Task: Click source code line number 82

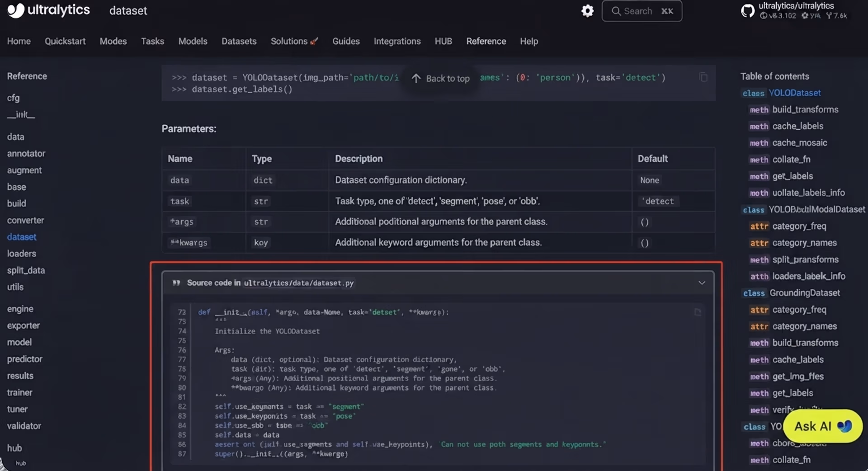Action: click(182, 407)
